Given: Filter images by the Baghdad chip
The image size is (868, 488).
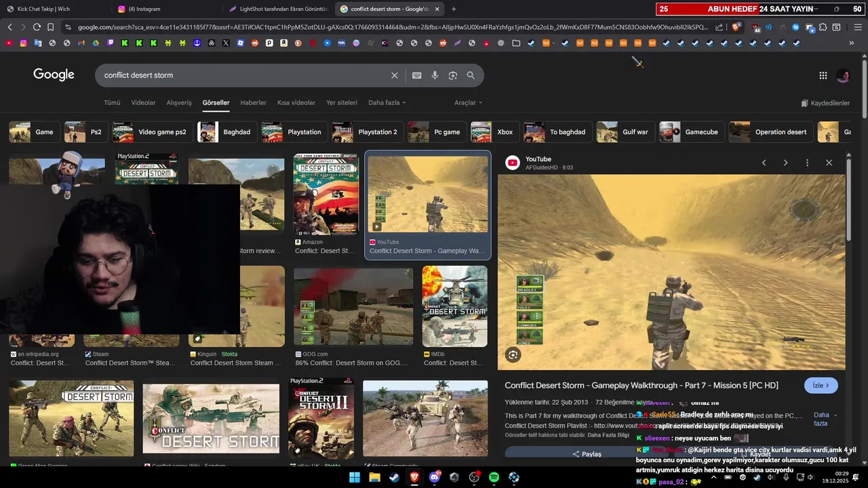Looking at the screenshot, I should click(226, 132).
